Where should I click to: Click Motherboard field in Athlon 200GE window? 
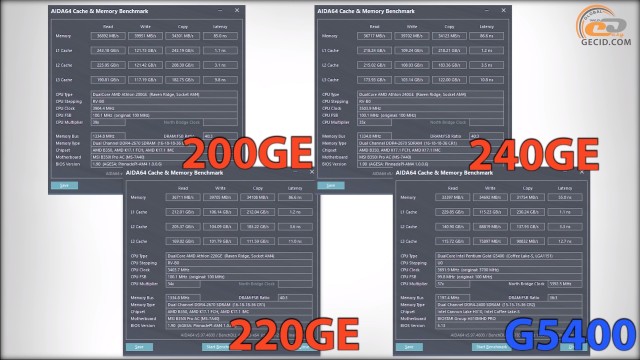pyautogui.click(x=164, y=157)
